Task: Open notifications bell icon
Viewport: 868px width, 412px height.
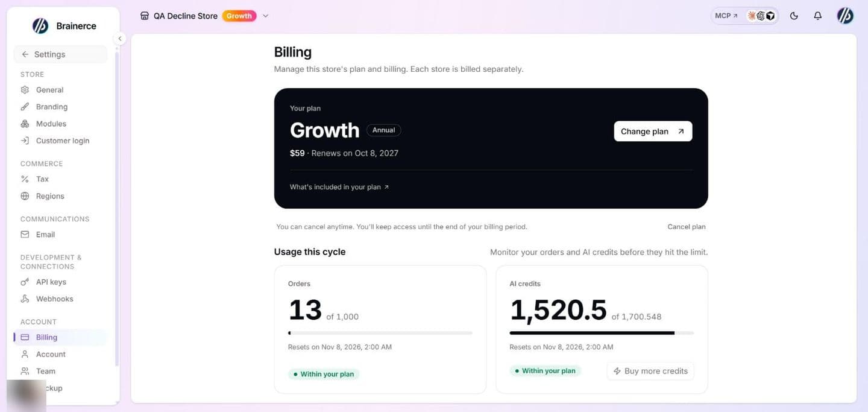Action: (x=817, y=16)
